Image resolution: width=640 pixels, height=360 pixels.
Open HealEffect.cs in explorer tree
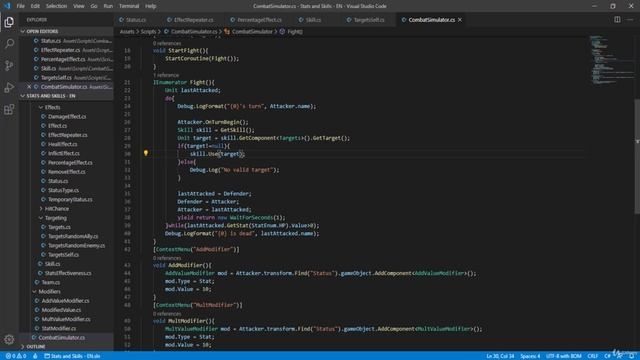tap(62, 144)
